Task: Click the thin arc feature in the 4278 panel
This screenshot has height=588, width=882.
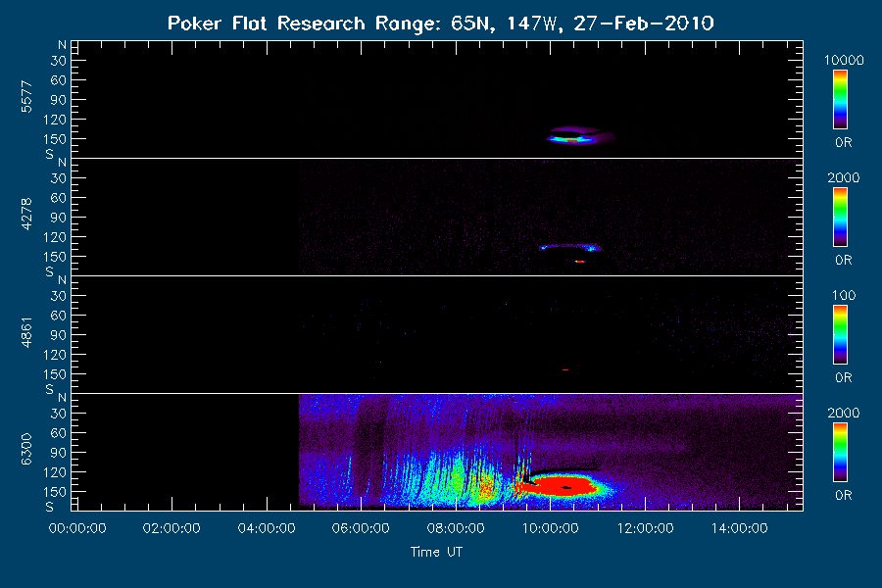Action: (569, 246)
